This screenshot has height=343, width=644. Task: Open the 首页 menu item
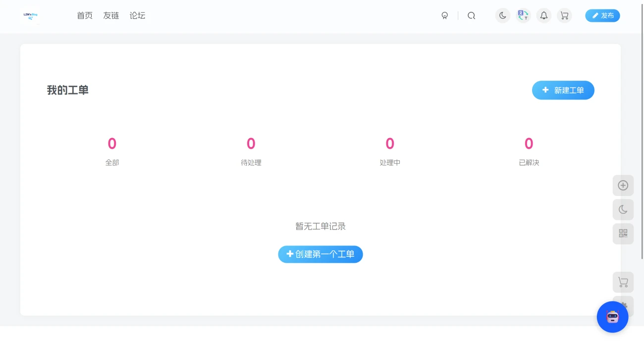pyautogui.click(x=84, y=15)
